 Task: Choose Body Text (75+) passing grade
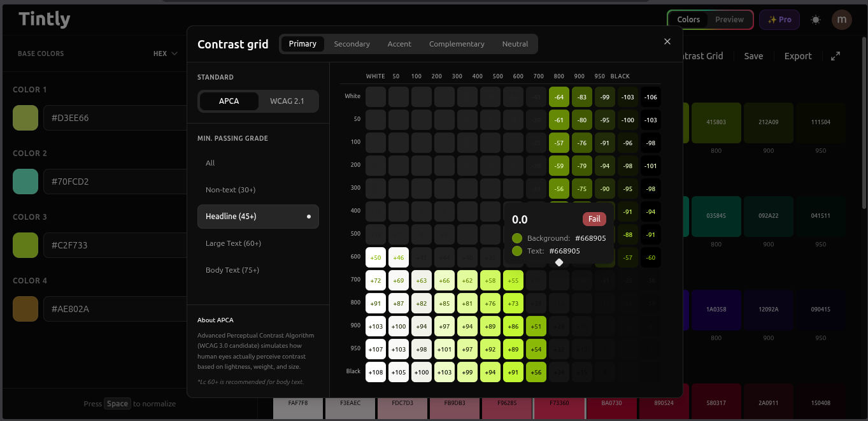point(258,270)
